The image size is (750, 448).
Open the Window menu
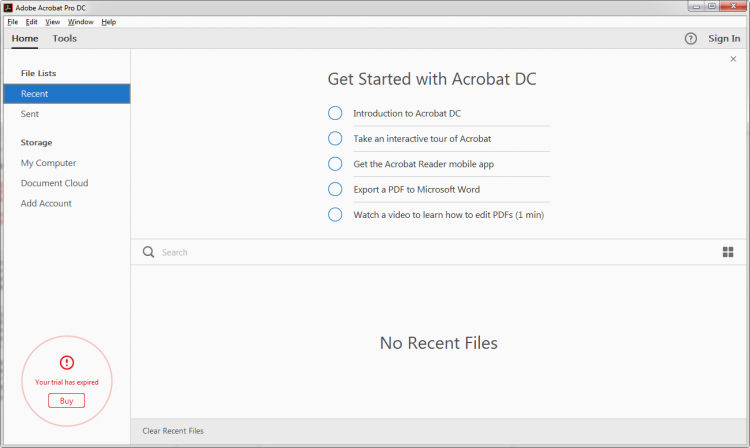81,21
